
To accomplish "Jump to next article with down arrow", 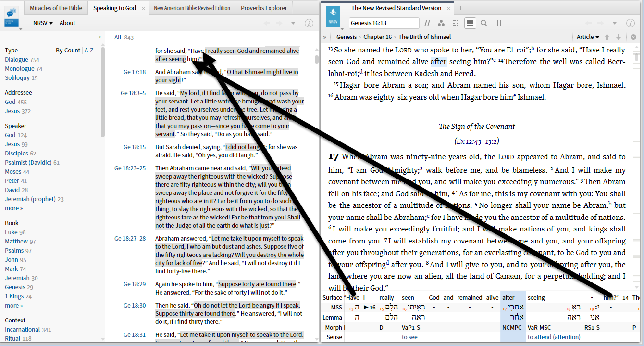I will pos(619,37).
